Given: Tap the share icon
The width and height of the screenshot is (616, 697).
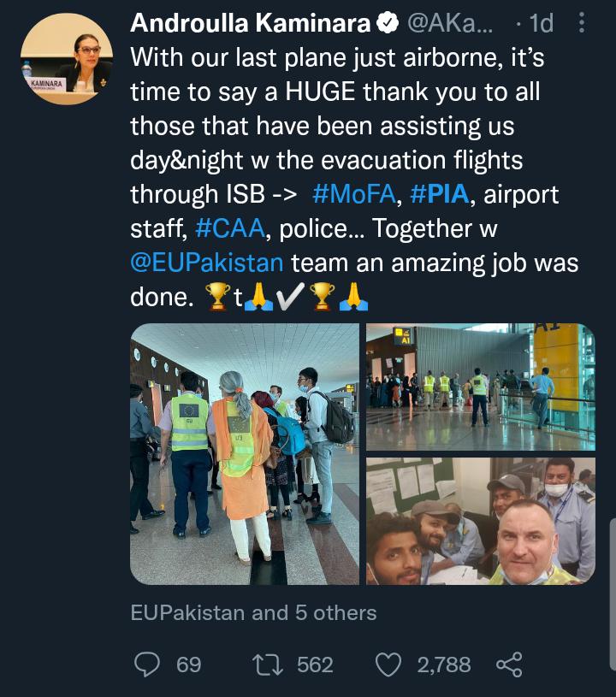Looking at the screenshot, I should [x=509, y=665].
